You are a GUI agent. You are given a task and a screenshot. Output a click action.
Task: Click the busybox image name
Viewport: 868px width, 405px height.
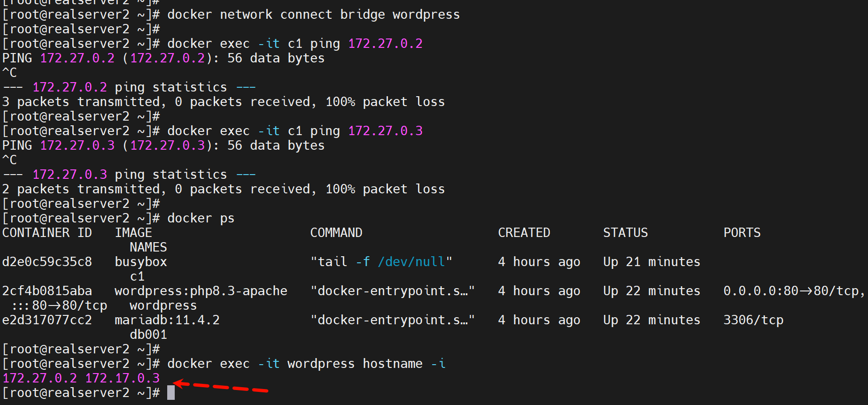click(x=141, y=262)
